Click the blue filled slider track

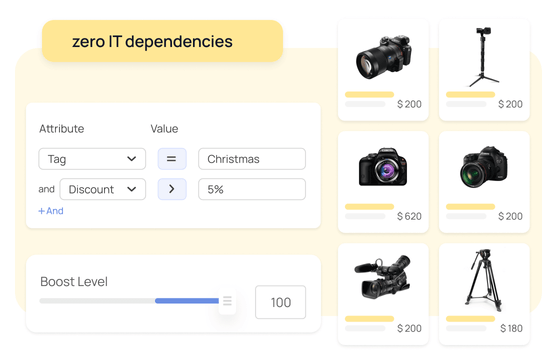(187, 301)
